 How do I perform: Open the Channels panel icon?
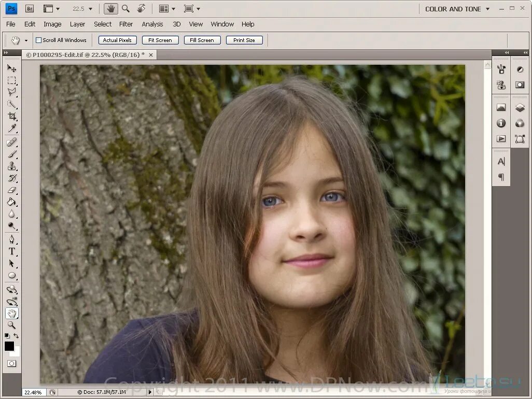[x=520, y=123]
